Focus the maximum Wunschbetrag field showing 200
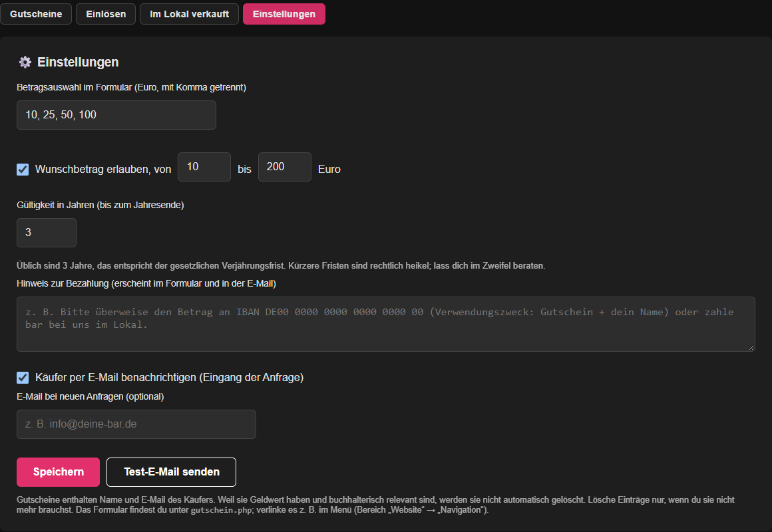 [285, 167]
